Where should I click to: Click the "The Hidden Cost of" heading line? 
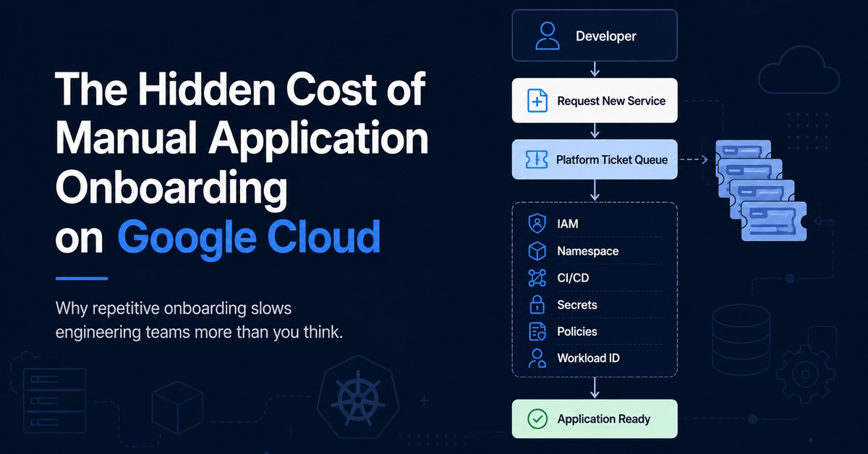tap(241, 90)
